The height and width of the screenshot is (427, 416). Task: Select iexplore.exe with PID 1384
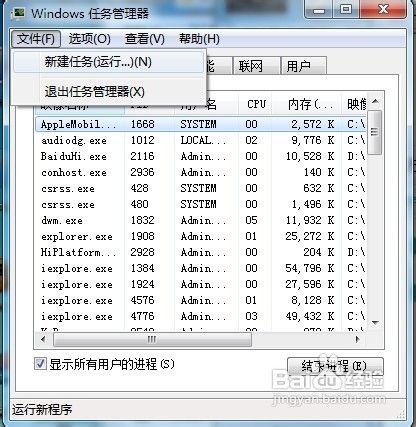click(x=201, y=268)
